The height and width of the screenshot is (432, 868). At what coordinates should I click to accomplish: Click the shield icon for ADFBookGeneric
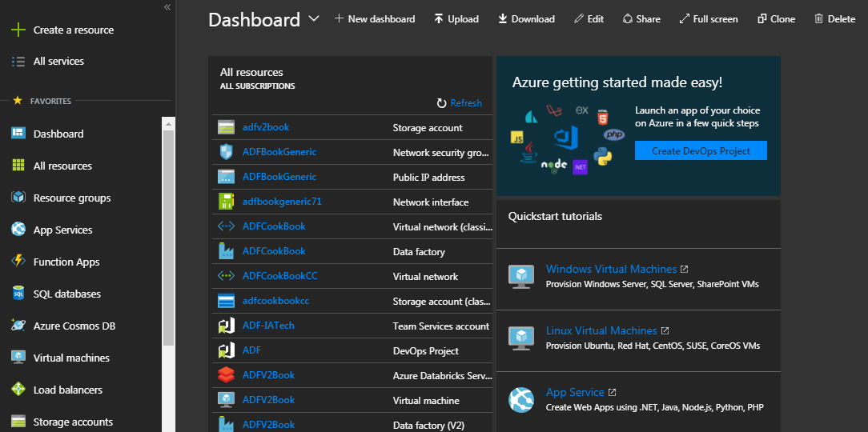click(227, 151)
